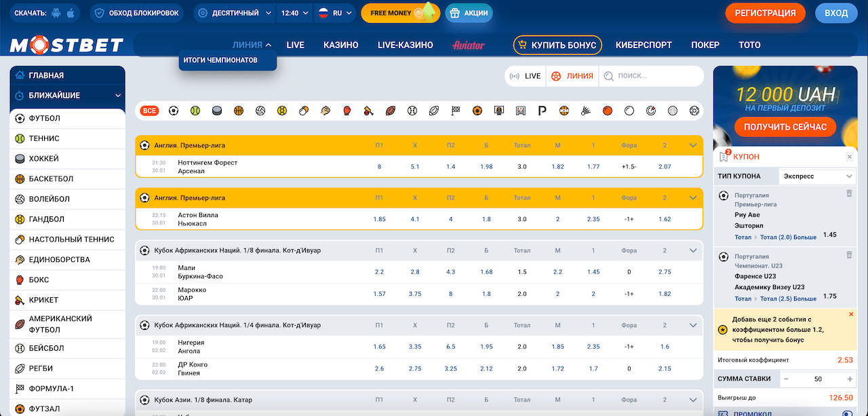Screen dimensions: 868x416
Task: Filter events by checkered flag icon in sports row
Action: 456,111
